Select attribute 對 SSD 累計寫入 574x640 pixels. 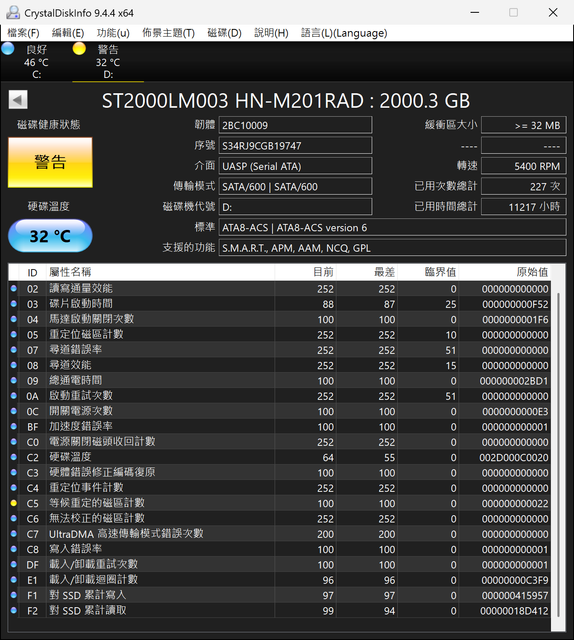tap(88, 595)
